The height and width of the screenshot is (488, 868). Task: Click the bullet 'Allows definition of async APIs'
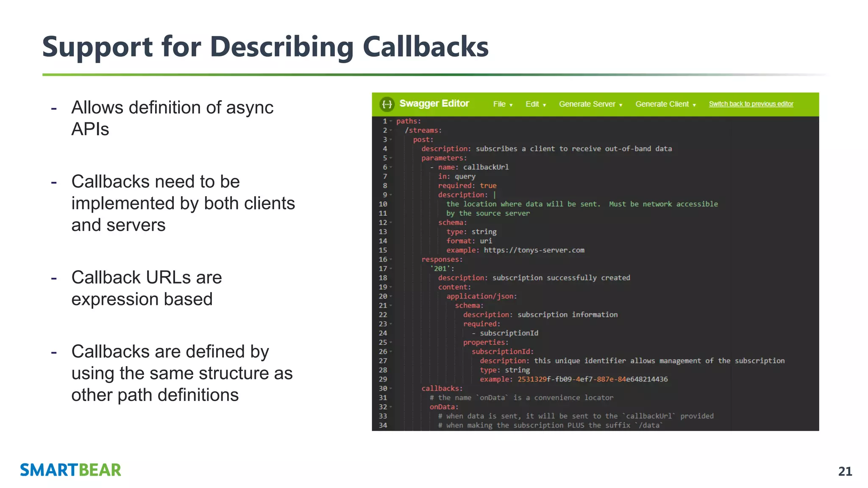[172, 118]
